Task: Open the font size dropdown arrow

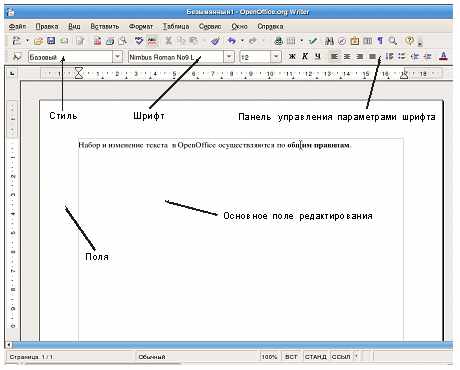Action: 276,57
